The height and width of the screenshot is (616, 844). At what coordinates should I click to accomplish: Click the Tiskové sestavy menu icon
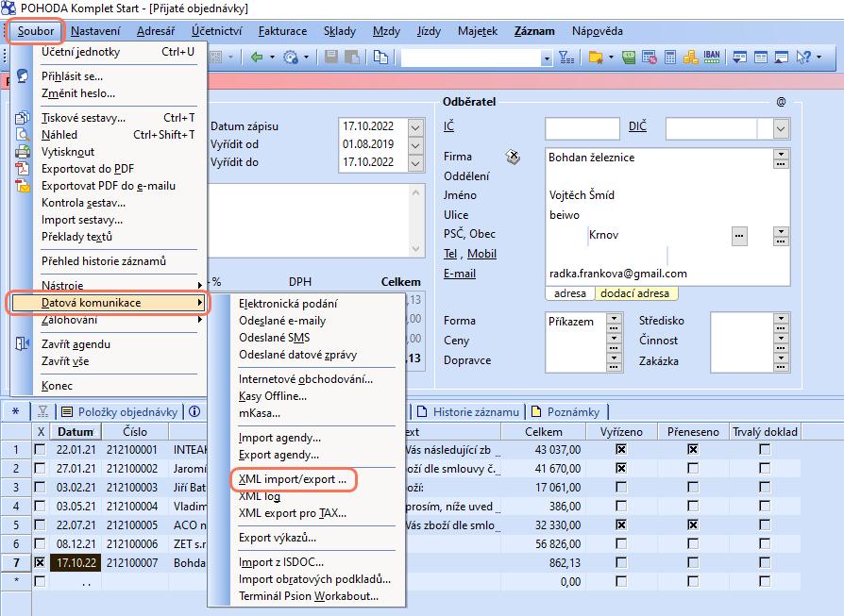click(x=23, y=118)
